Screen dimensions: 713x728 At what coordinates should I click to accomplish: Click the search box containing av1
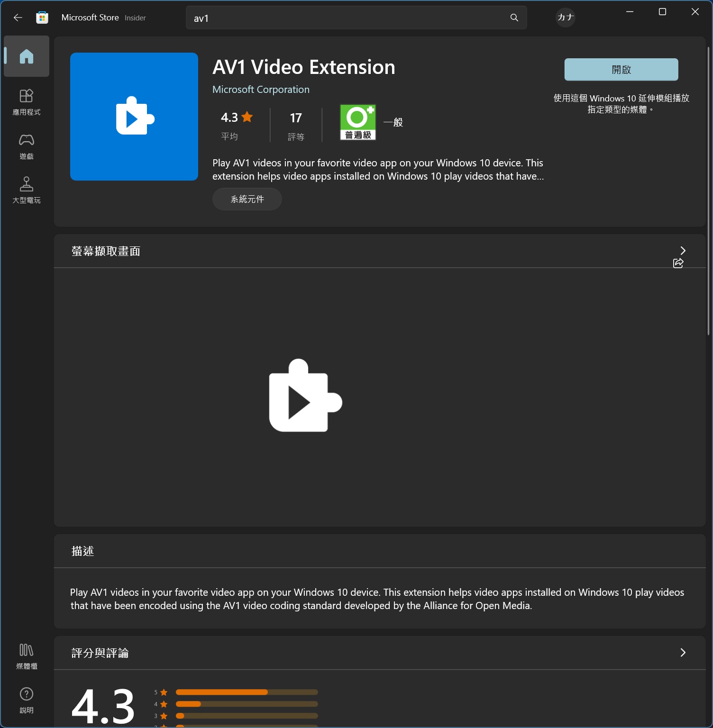(x=356, y=18)
